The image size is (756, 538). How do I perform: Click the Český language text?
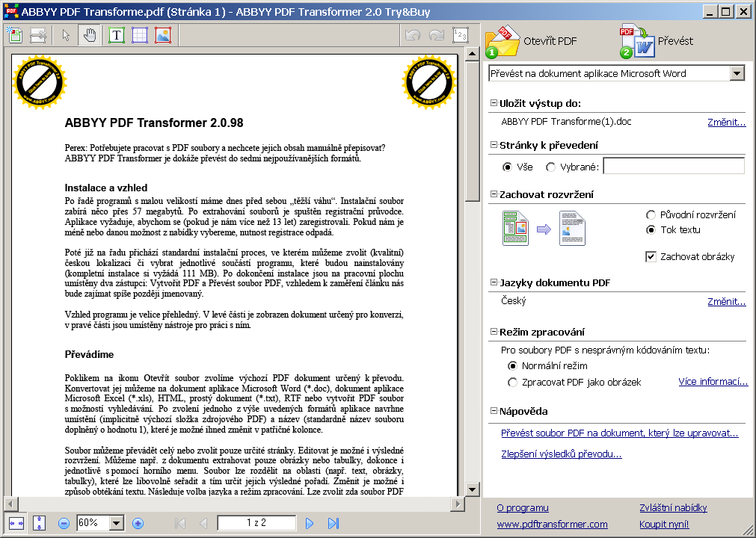514,301
